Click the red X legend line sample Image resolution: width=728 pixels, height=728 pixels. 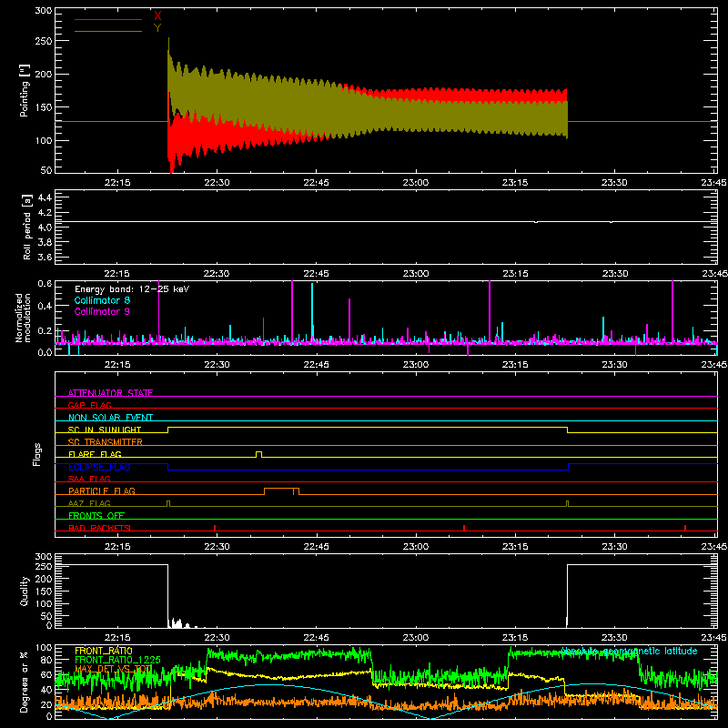pyautogui.click(x=108, y=19)
